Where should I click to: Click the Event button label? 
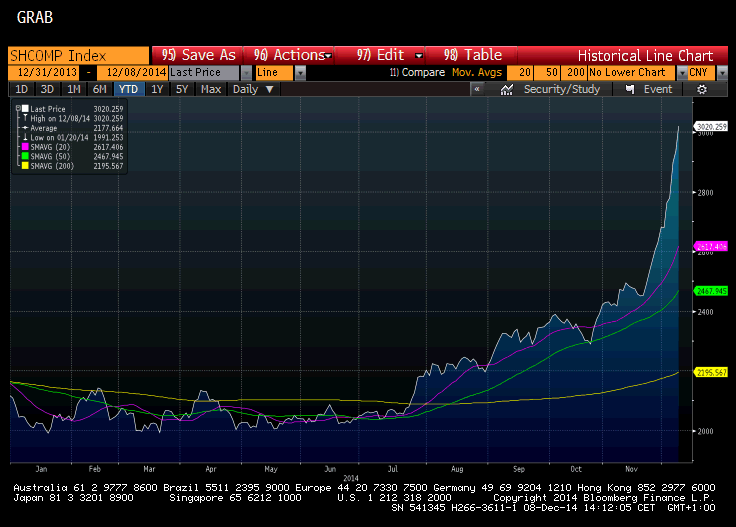tap(658, 89)
